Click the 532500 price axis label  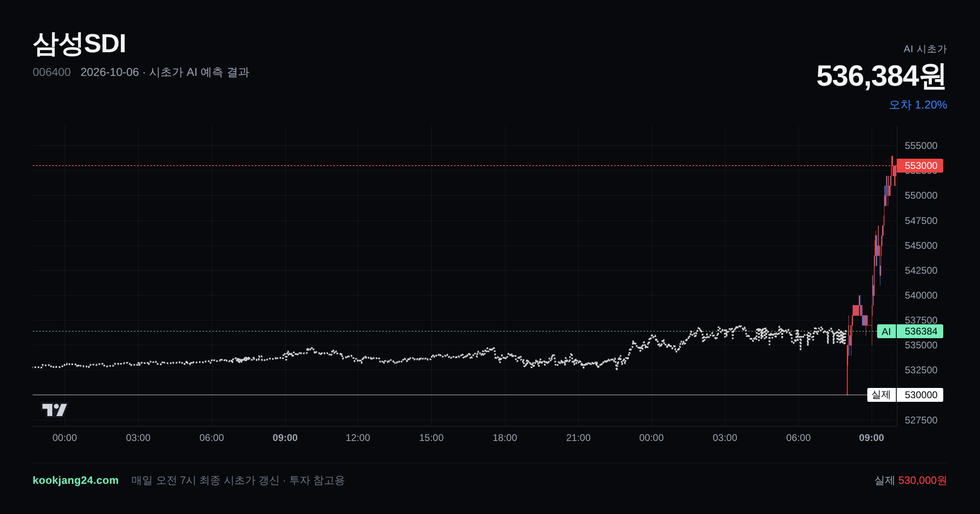(x=921, y=370)
